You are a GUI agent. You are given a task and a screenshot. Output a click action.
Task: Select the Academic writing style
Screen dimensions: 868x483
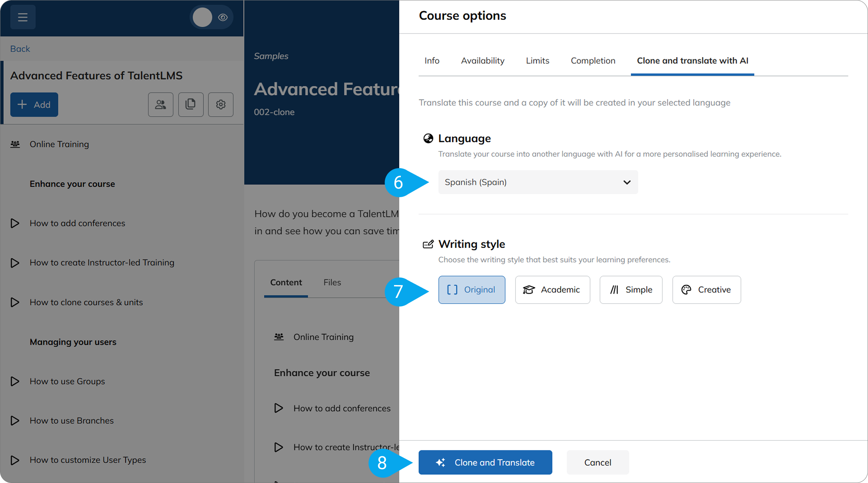(x=552, y=290)
